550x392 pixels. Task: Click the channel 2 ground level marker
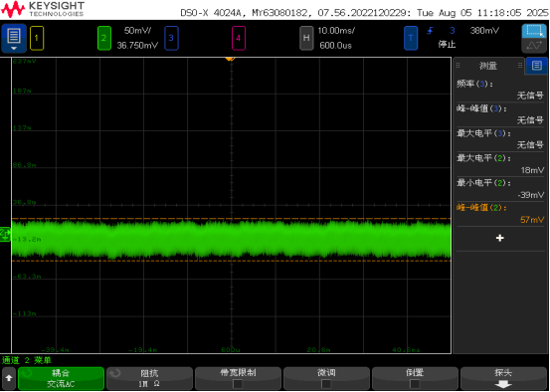point(5,235)
